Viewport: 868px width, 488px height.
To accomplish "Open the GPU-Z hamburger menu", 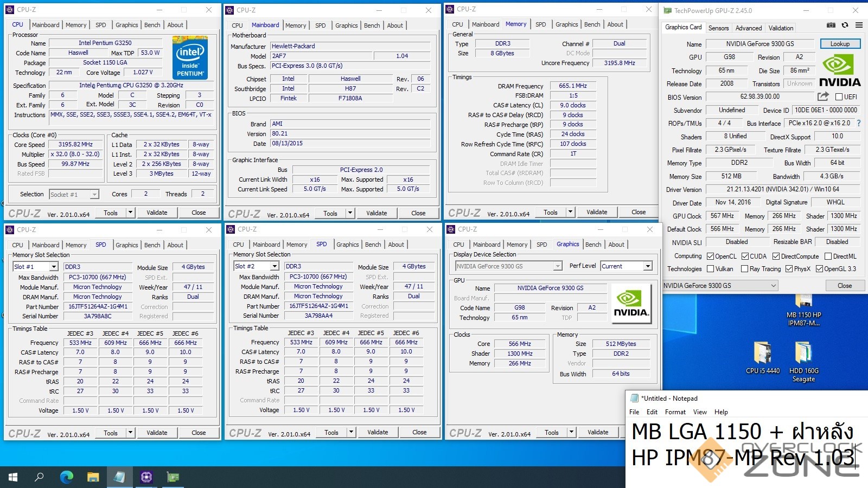I will (859, 25).
